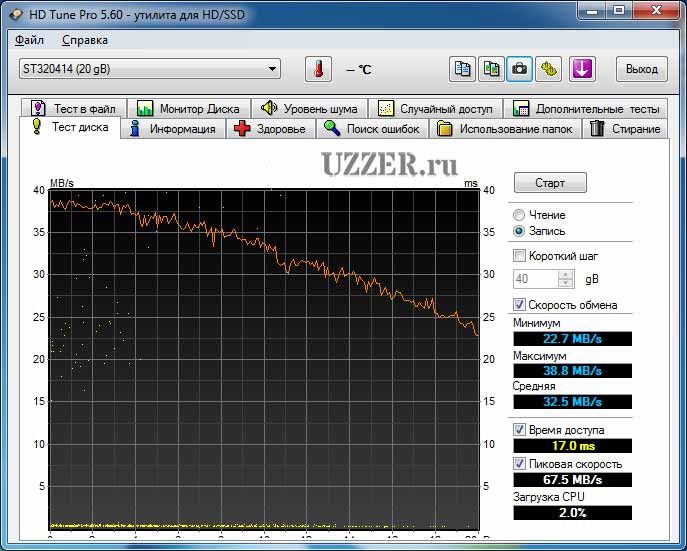The image size is (687, 551).
Task: Select the Запись radio button
Action: (519, 231)
